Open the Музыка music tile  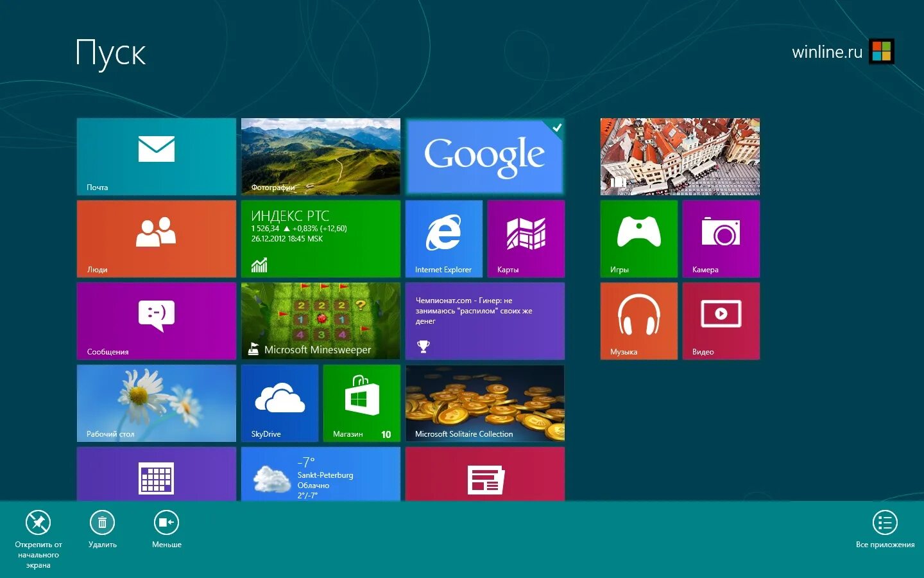639,321
